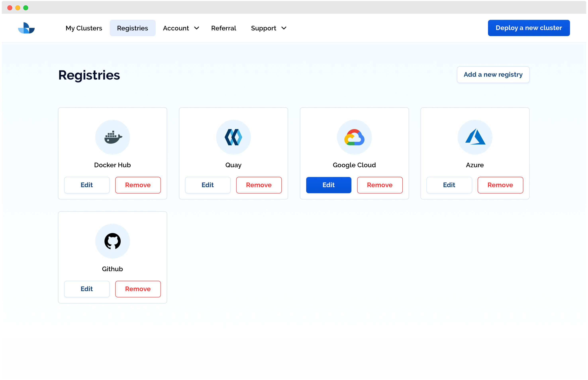Viewport: 588px width, 380px height.
Task: Remove the Azure registry
Action: (x=500, y=185)
